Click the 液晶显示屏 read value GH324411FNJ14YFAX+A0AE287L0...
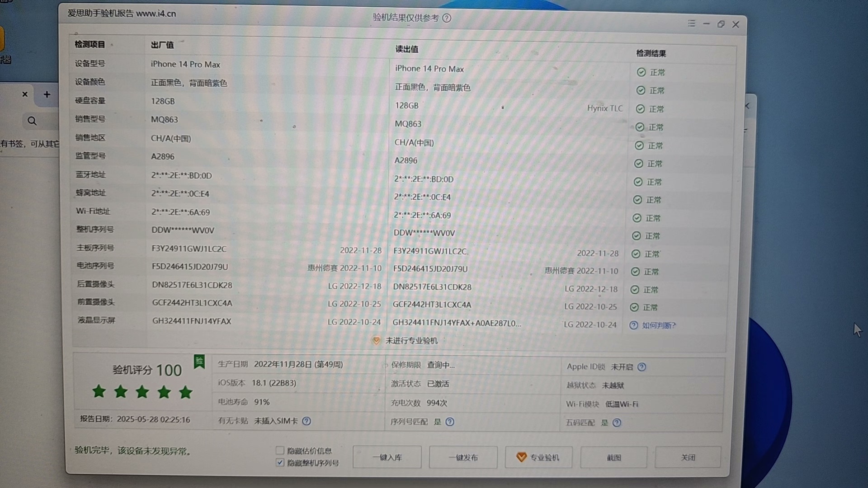The image size is (868, 488). tap(457, 323)
